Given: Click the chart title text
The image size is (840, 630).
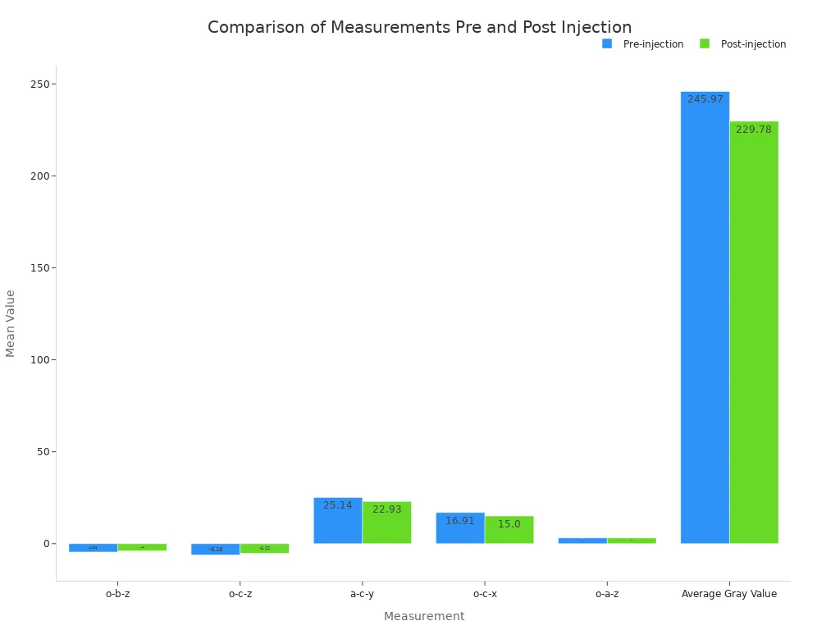Looking at the screenshot, I should click(419, 27).
